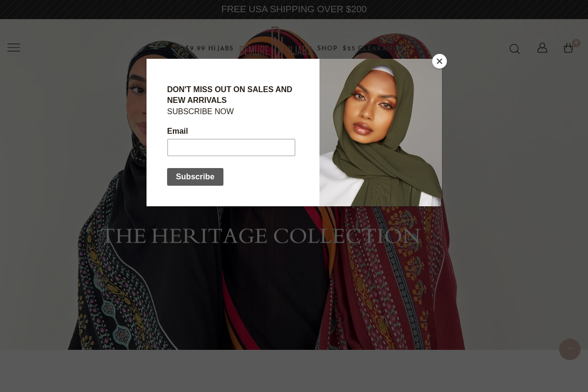588x392 pixels.
Task: Click inside the Email input field
Action: pyautogui.click(x=231, y=147)
